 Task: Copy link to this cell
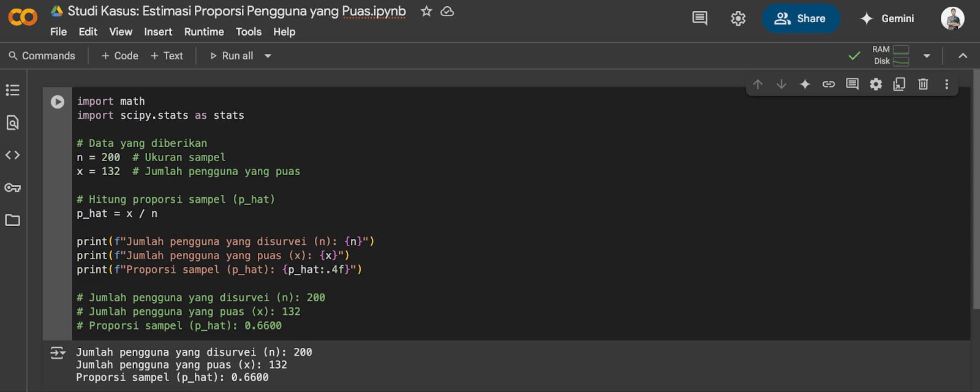pyautogui.click(x=828, y=85)
